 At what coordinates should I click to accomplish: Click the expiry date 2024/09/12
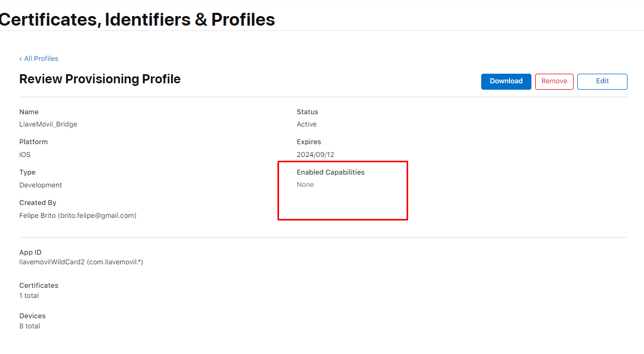pyautogui.click(x=315, y=155)
